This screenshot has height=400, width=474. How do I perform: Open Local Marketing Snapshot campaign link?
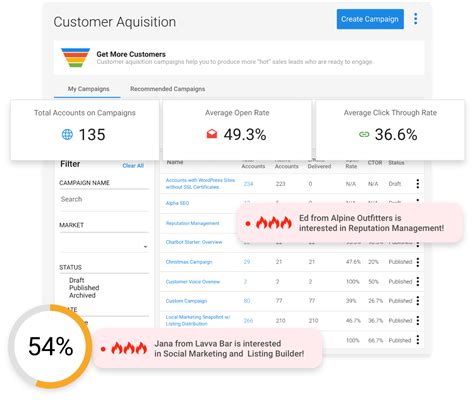(x=198, y=320)
